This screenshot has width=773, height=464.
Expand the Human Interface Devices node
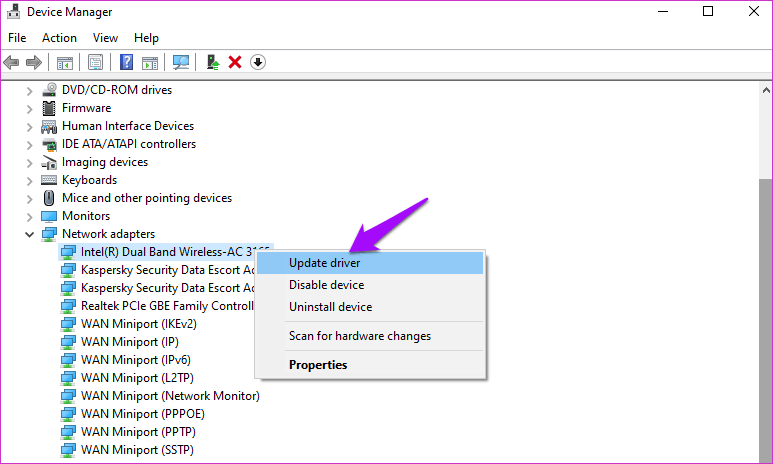30,127
